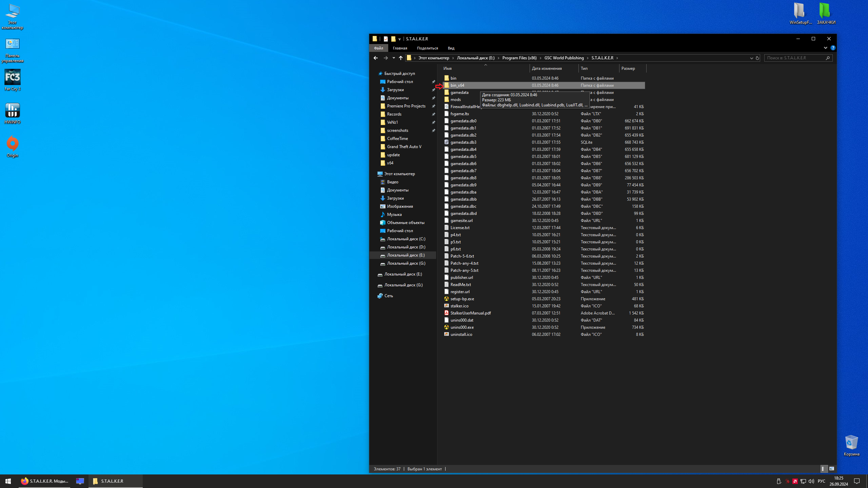Switch to large icons view button
This screenshot has height=488, width=868.
pos(831,469)
